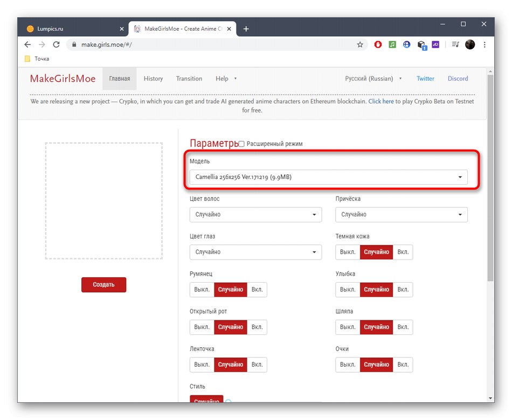Open the red Opera-style extension icon
512x420 pixels.
tap(378, 44)
